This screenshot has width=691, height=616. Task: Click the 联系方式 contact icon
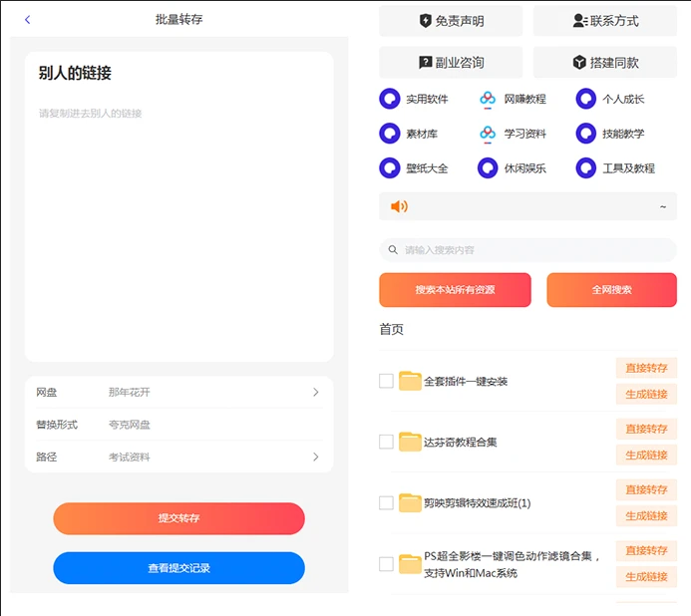point(580,21)
